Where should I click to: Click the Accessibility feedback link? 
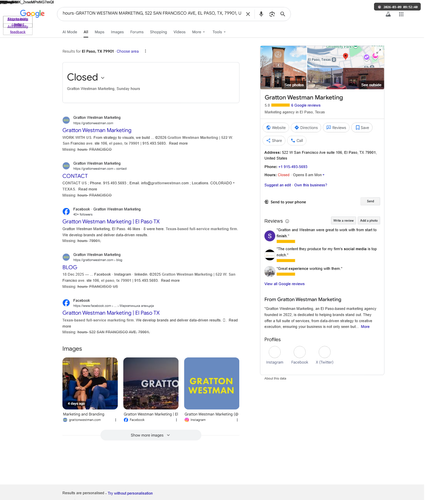point(18,29)
